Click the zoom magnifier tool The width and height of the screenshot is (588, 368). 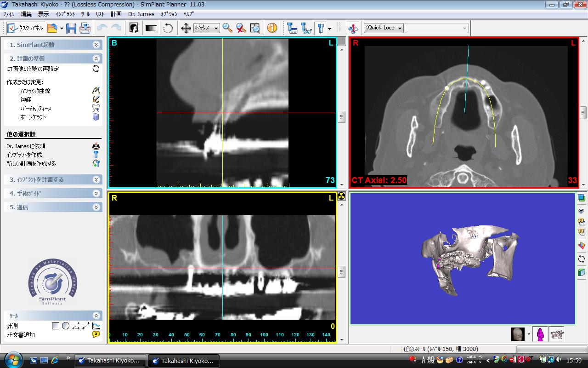[x=227, y=28]
